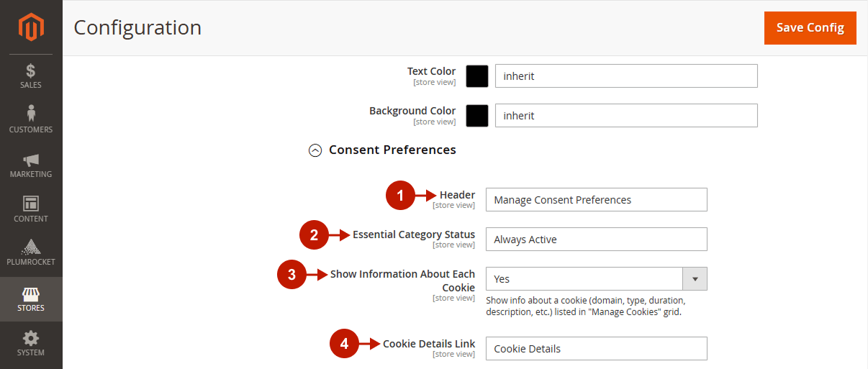Image resolution: width=868 pixels, height=369 pixels.
Task: Open the Stores sidebar icon
Action: click(x=31, y=295)
